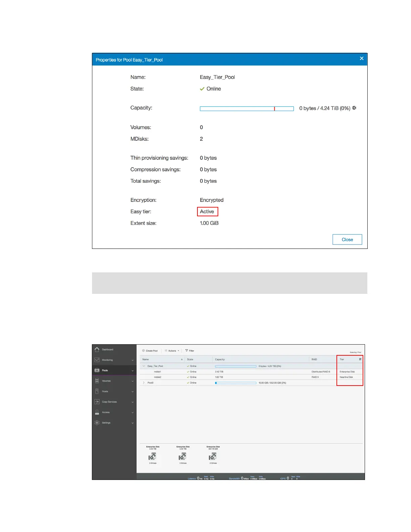Click the Distributed RAID 6 cell

pos(321,372)
